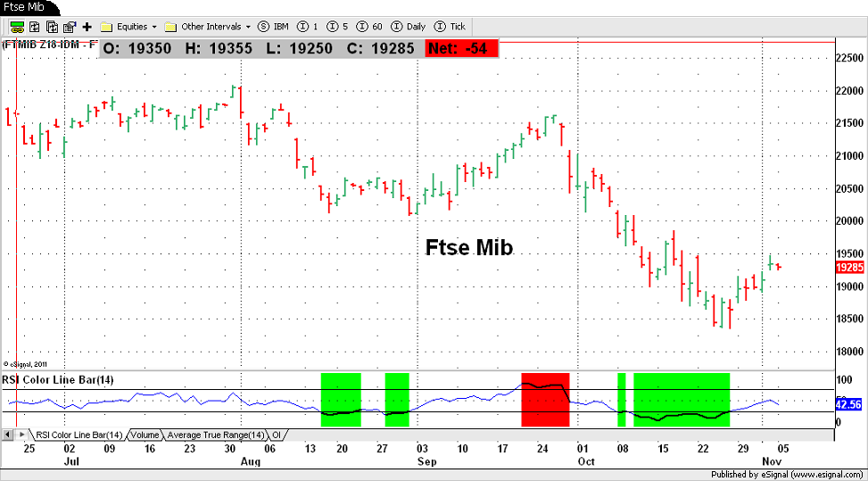Switch to the Tick interval
868x481 pixels.
(x=450, y=27)
